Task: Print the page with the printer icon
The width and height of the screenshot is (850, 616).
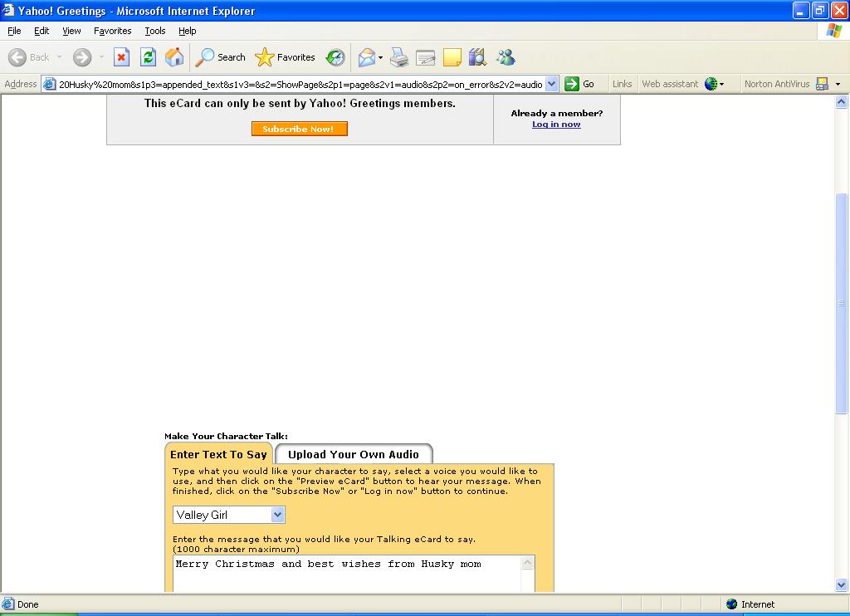Action: pos(399,57)
